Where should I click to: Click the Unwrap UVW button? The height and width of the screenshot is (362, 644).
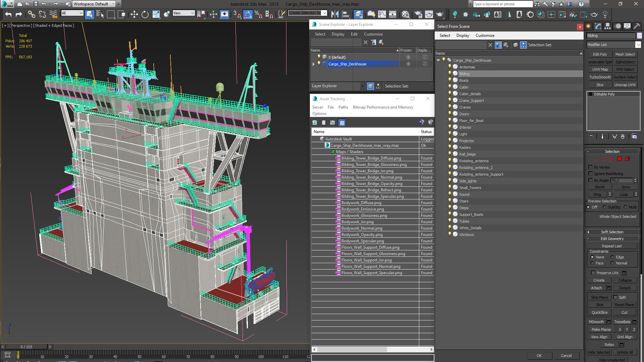tap(625, 85)
